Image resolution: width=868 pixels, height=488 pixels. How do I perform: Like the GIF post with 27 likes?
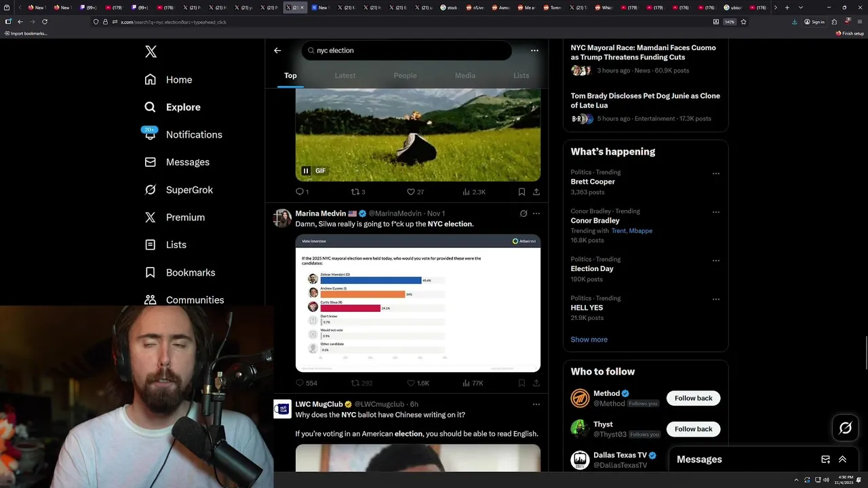coord(415,192)
